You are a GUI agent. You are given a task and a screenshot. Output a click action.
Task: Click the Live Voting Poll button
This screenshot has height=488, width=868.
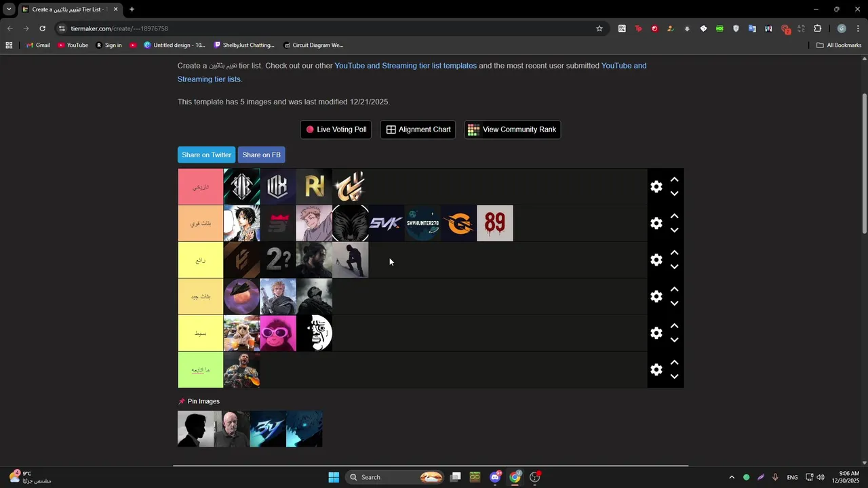(x=336, y=129)
